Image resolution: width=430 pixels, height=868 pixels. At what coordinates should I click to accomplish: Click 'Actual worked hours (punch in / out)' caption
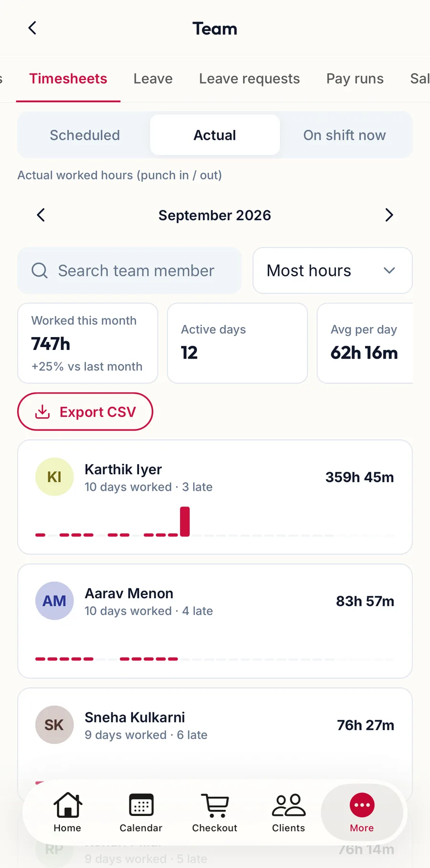click(x=120, y=175)
